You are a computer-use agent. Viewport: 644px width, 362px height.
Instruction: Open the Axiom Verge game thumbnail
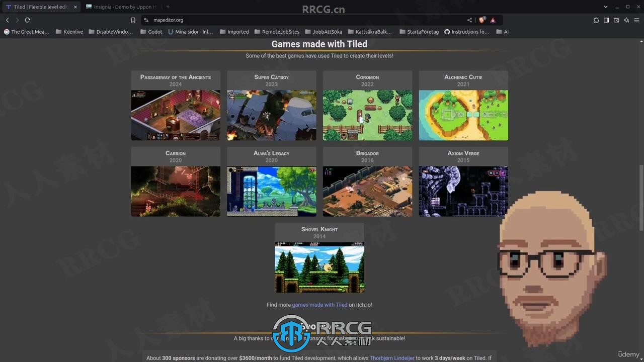(x=463, y=192)
